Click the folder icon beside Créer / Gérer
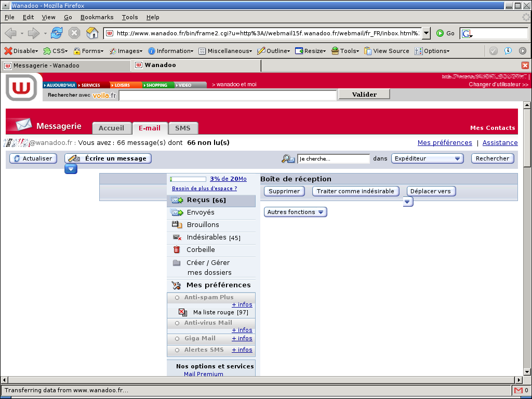532x399 pixels. coord(177,262)
